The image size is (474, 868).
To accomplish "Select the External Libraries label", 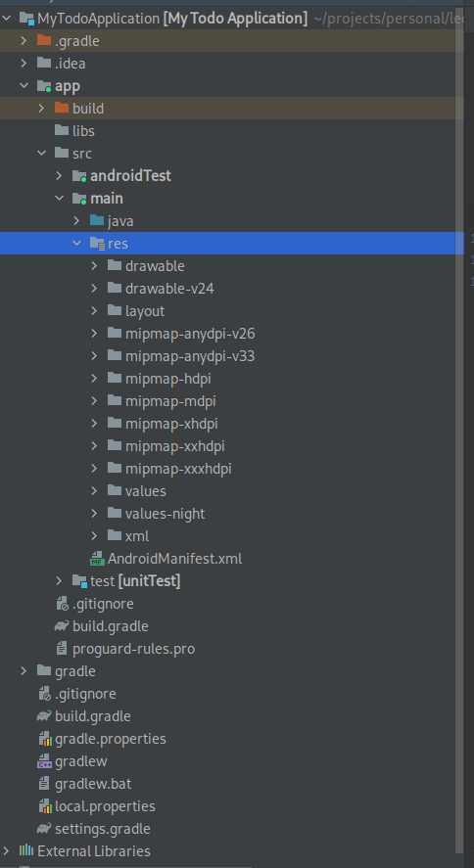I will pyautogui.click(x=94, y=850).
